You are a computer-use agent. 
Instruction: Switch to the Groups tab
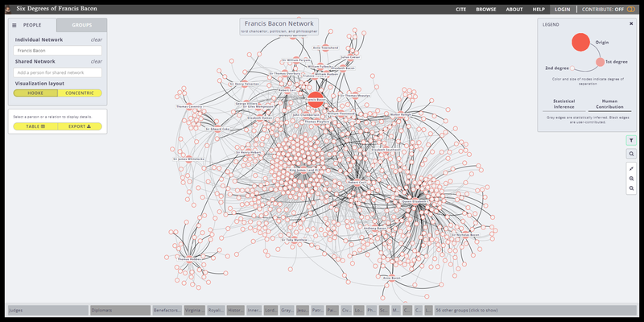81,26
